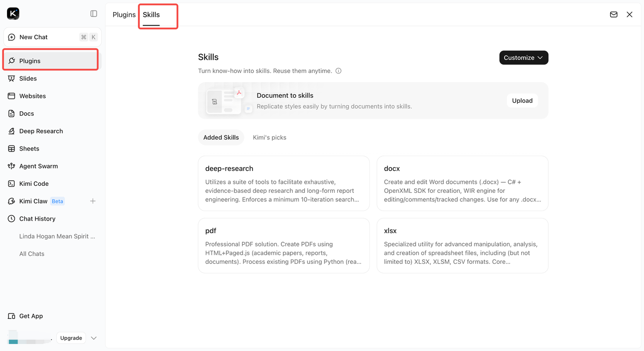Image resolution: width=644 pixels, height=351 pixels.
Task: Click the Slides presentation icon
Action: (x=12, y=79)
